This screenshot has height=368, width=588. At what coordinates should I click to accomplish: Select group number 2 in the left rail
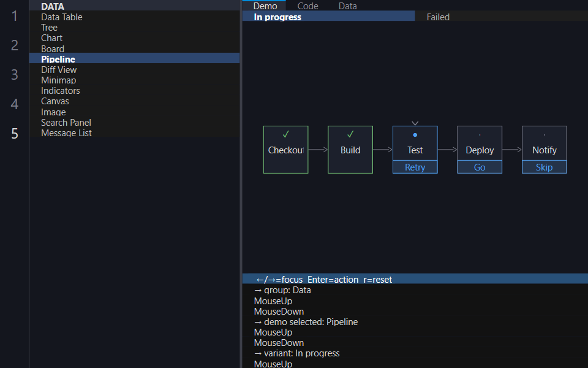point(14,45)
